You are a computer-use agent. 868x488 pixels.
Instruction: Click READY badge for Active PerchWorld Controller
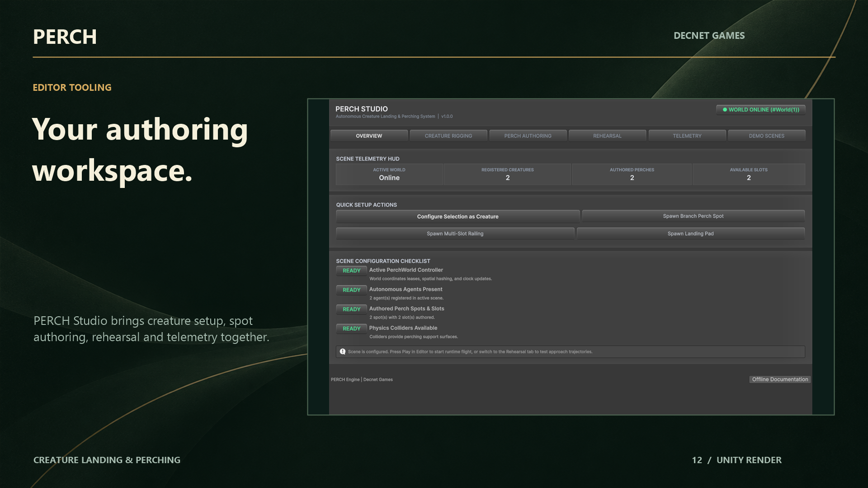coord(351,271)
